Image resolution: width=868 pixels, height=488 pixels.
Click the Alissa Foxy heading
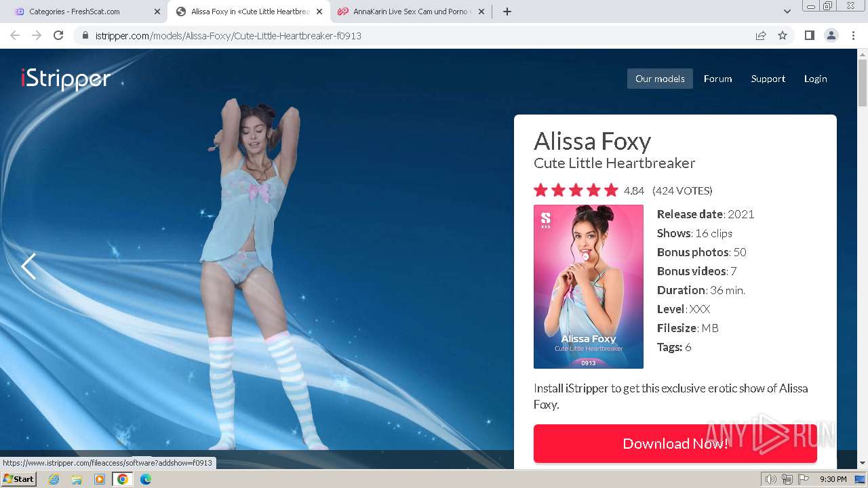click(593, 141)
